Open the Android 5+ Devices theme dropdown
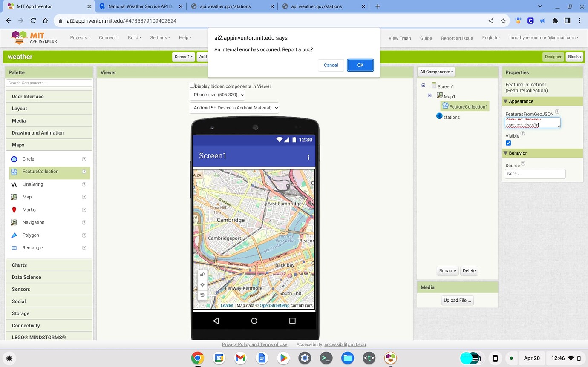Viewport: 588px width, 367px height. point(234,108)
